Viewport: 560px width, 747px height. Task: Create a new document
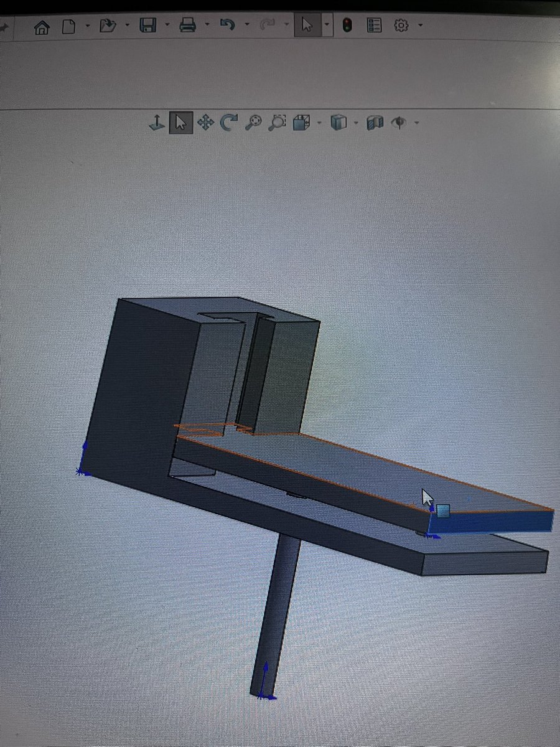coord(68,26)
